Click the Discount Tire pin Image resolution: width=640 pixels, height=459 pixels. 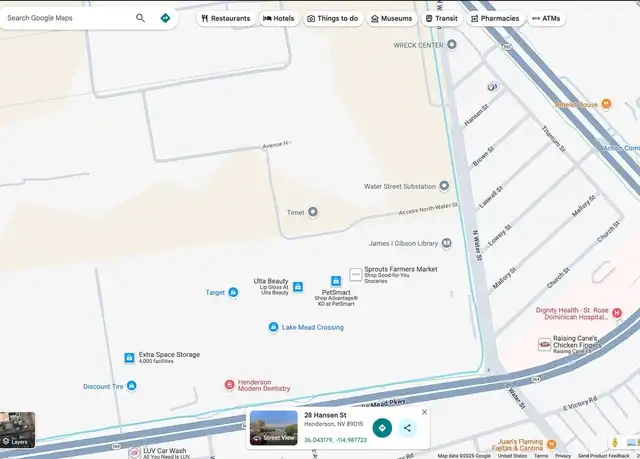[x=131, y=386]
